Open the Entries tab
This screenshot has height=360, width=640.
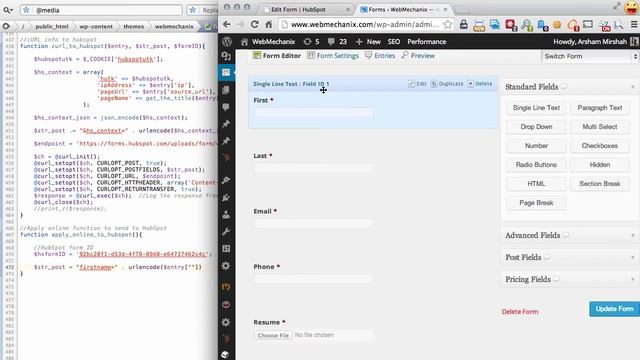380,56
